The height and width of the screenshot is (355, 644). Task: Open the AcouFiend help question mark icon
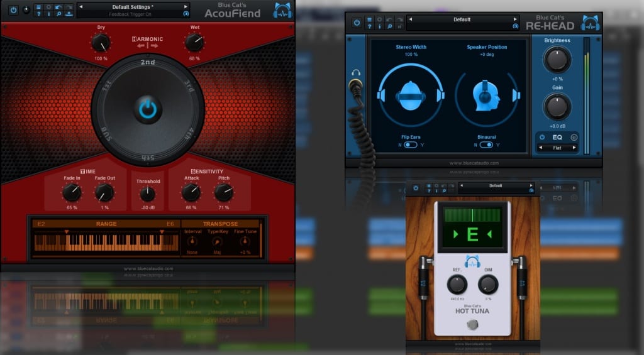tap(38, 13)
